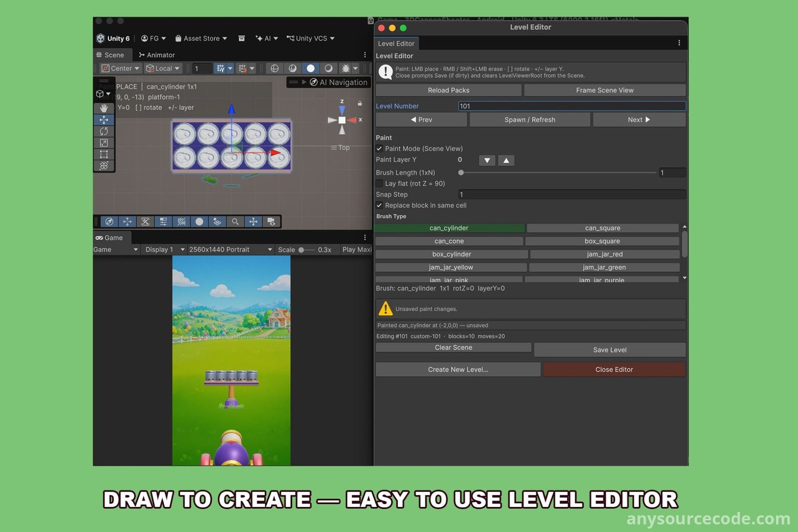Select the Transform tool in Scene toolbar
Viewport: 798px width, 532px height.
pos(104,166)
